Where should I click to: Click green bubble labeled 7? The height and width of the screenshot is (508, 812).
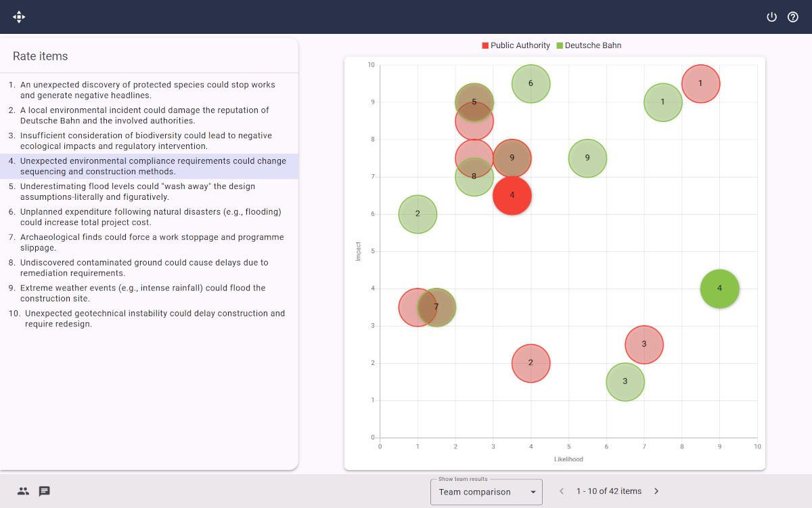(x=437, y=308)
